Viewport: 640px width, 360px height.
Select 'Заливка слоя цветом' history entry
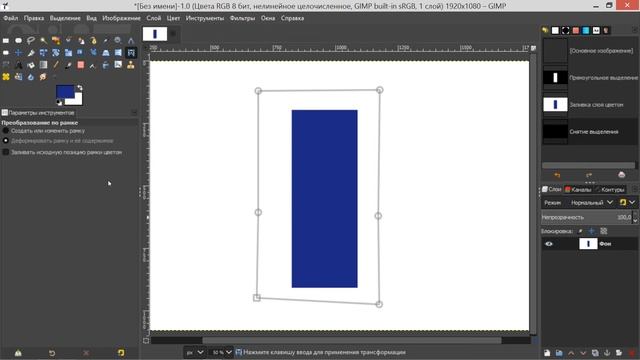[590, 104]
